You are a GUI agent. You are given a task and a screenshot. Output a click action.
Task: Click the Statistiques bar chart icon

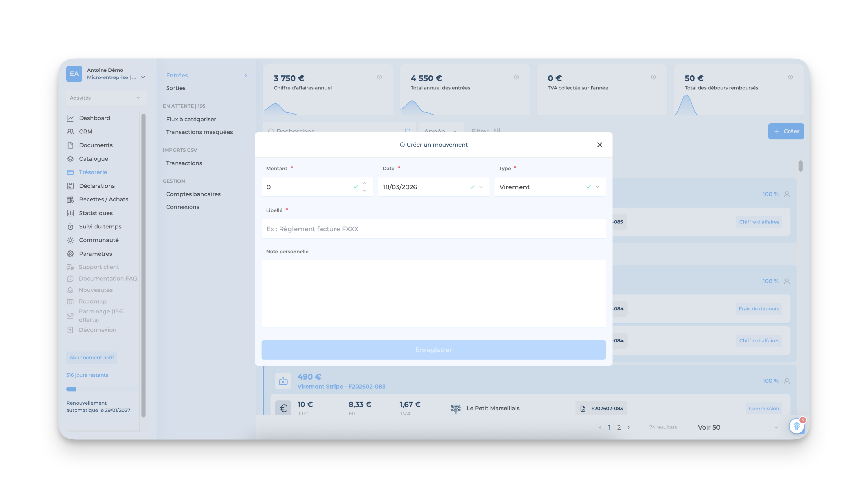click(x=70, y=213)
